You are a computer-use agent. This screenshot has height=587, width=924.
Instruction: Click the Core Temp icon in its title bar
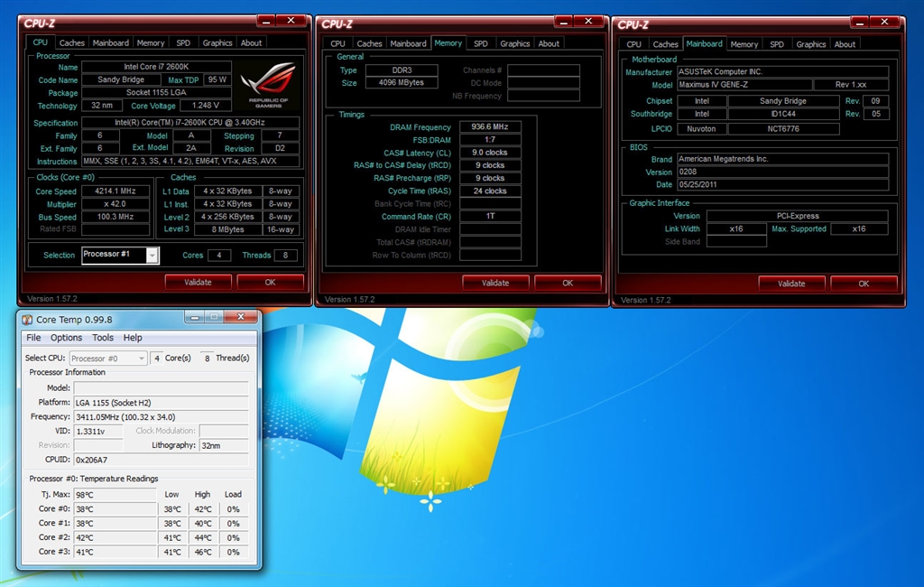click(x=27, y=320)
